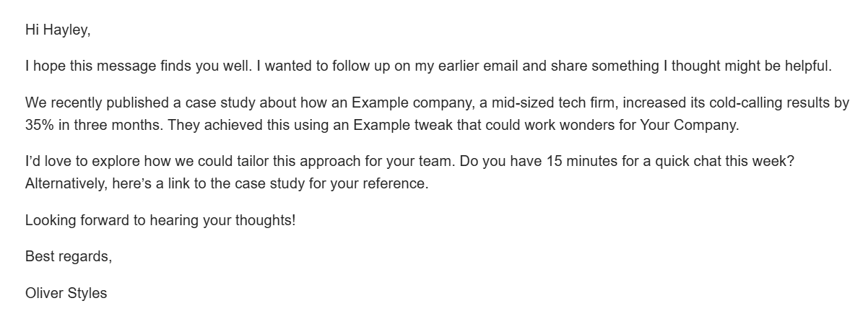868x332 pixels.
Task: Click the "Best regards," closing line
Action: 69,256
